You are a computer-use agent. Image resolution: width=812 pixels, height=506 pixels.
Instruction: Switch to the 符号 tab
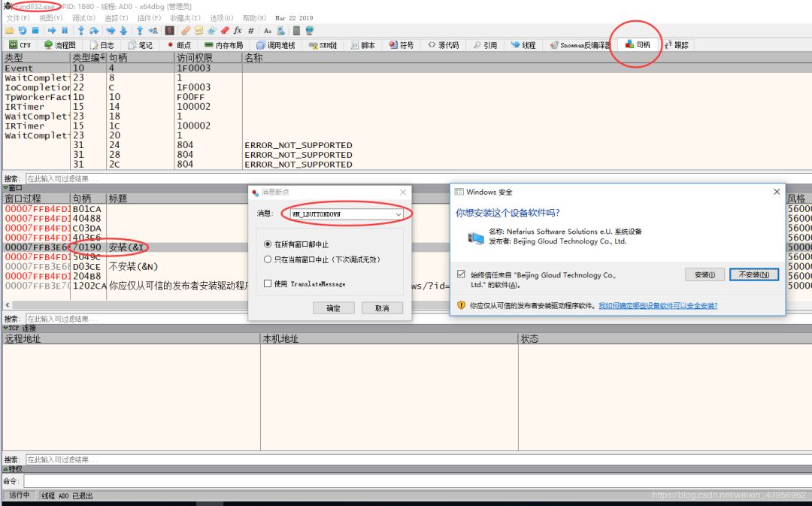coord(401,45)
